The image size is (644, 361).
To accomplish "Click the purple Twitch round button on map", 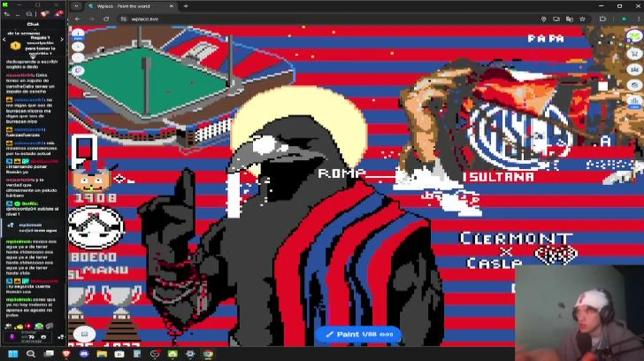I will pyautogui.click(x=78, y=71).
